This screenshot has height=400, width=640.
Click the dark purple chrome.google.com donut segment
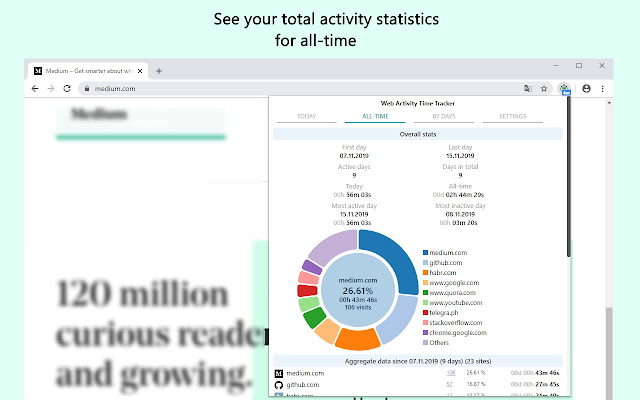click(312, 267)
